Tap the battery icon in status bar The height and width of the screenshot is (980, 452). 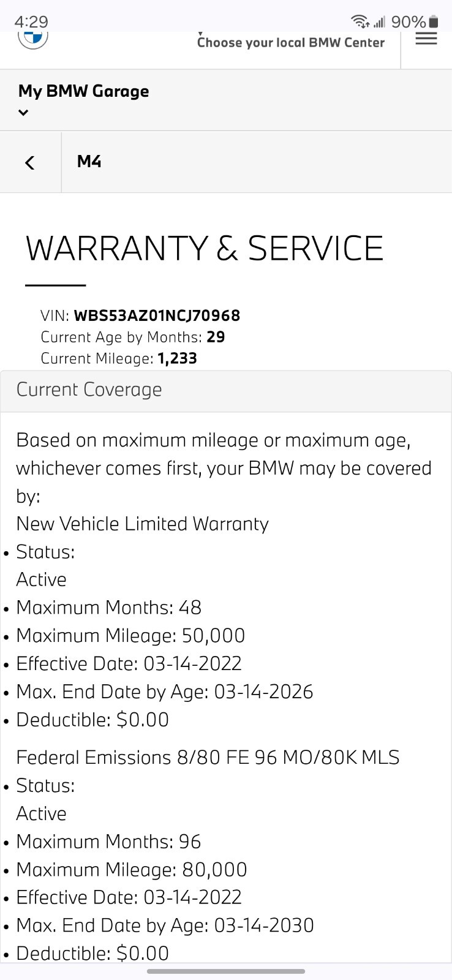click(x=434, y=22)
